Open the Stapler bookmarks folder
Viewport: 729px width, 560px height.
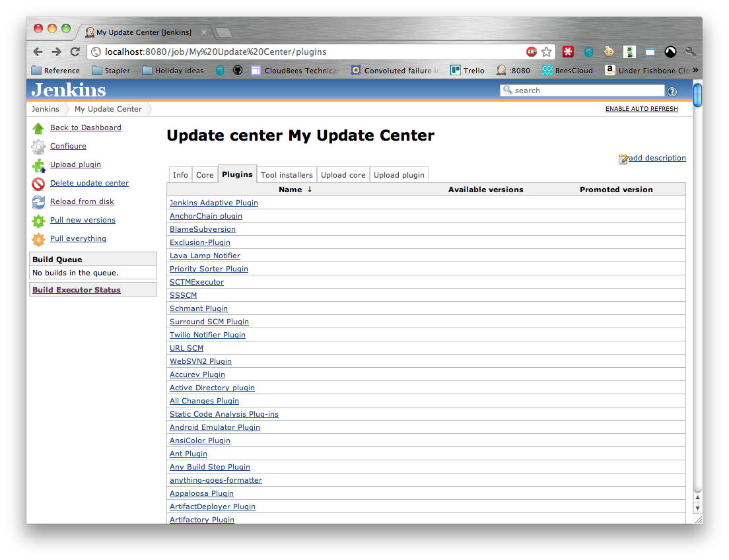tap(111, 70)
